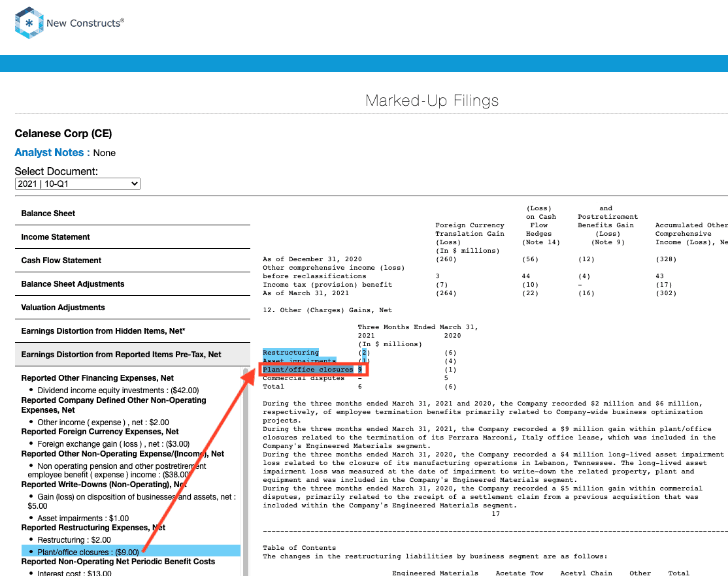This screenshot has width=728, height=576.
Task: Open the Balance Sheet section
Action: [x=132, y=214]
